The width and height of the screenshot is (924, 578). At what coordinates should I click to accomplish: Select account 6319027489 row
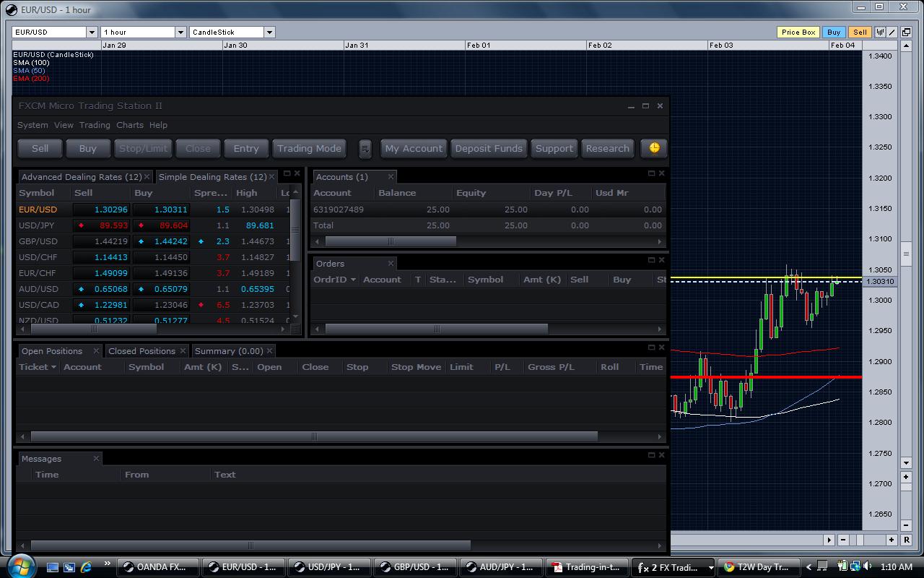[x=488, y=210]
